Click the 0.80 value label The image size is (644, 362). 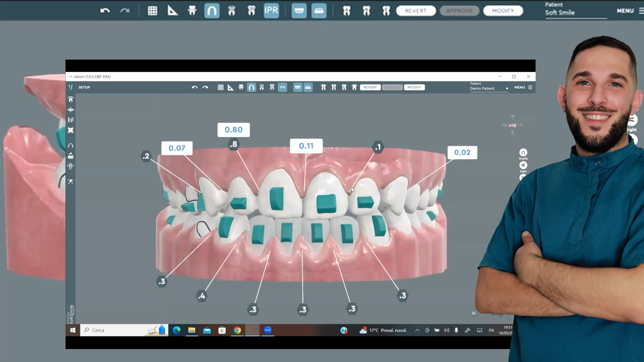click(x=233, y=130)
